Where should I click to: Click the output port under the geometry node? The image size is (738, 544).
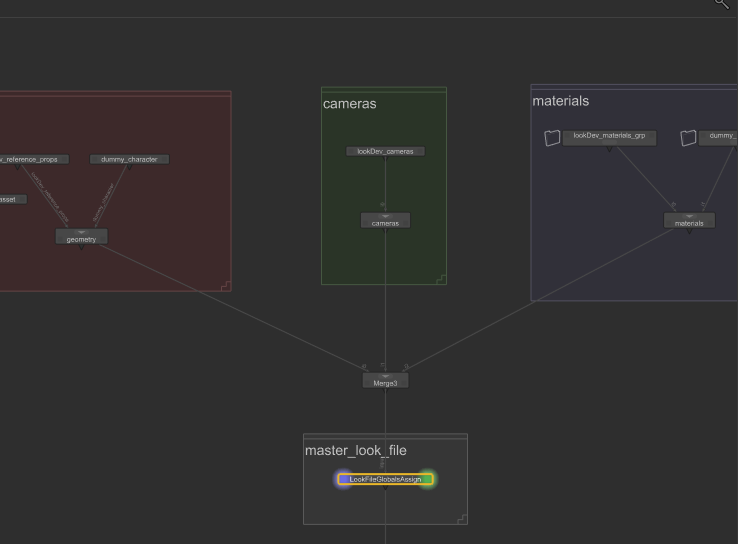click(81, 247)
